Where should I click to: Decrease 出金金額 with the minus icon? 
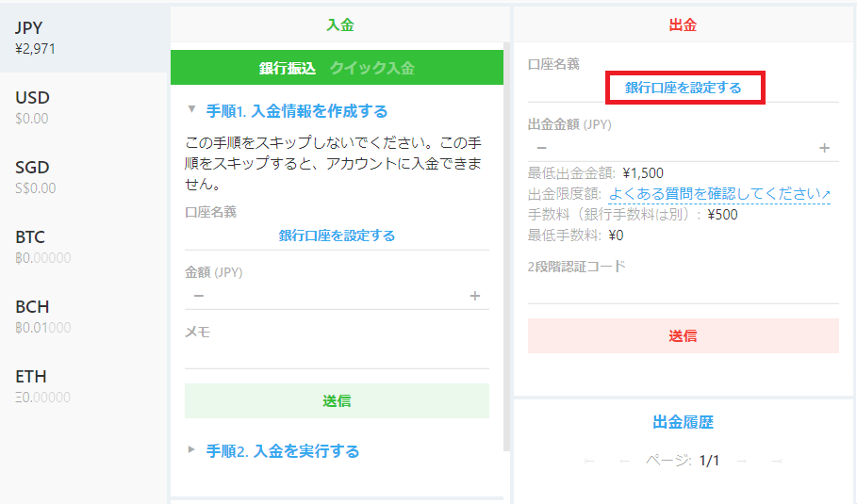click(x=541, y=148)
